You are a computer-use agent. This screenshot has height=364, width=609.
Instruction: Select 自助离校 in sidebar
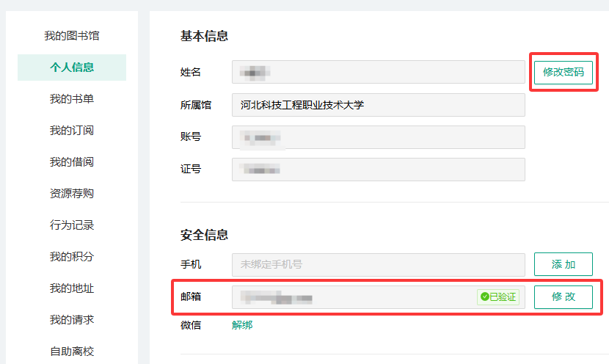72,352
